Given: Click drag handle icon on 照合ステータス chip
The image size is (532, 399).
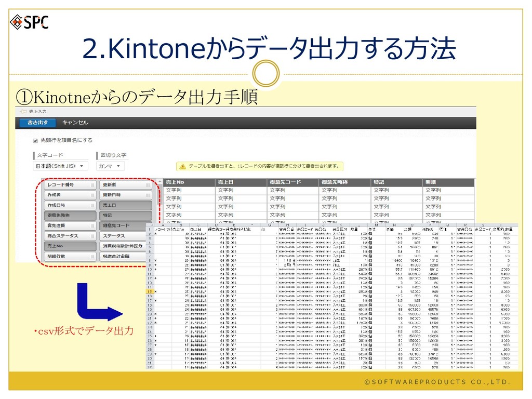Looking at the screenshot, I should pos(92,236).
